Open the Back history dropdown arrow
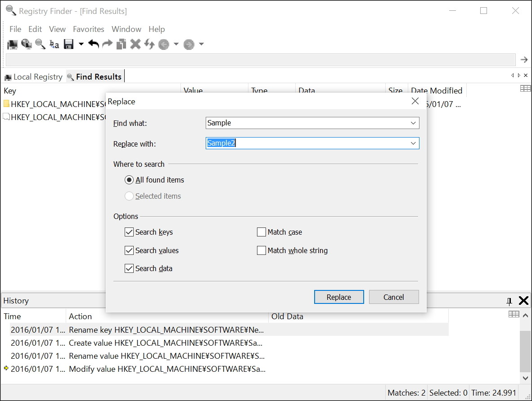 [176, 44]
